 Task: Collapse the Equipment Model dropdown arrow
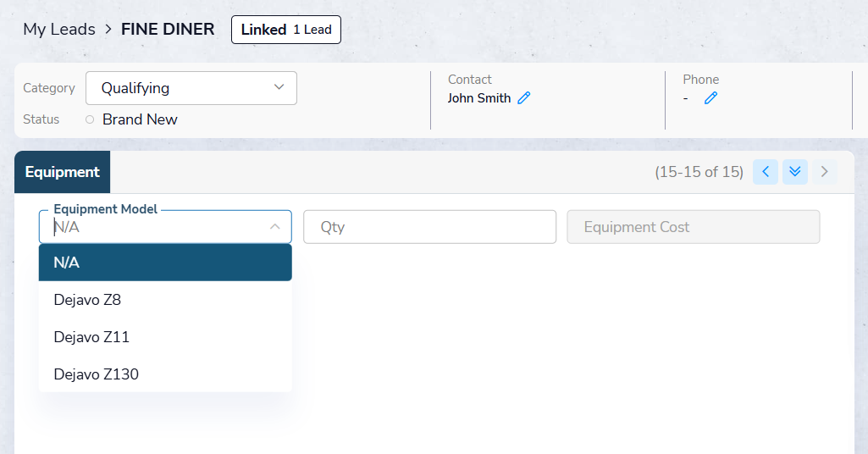[x=275, y=227]
